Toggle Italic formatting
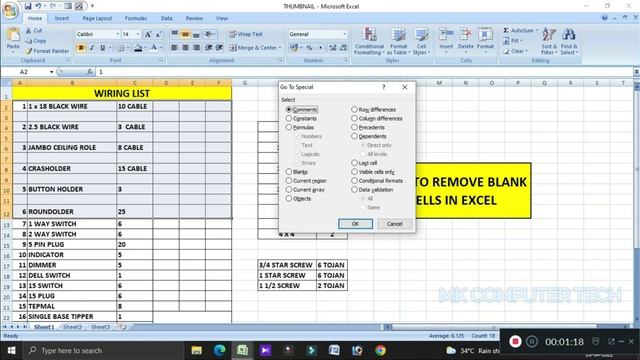 (92, 48)
